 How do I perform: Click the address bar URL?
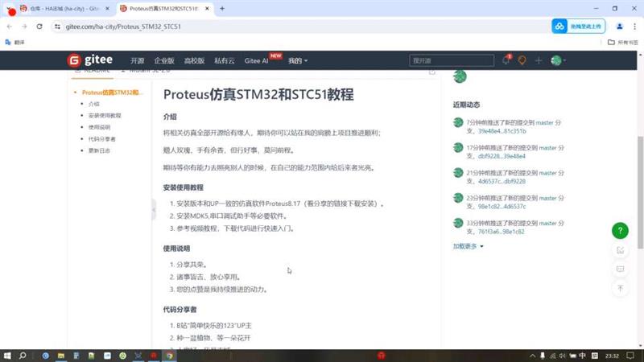tap(123, 27)
